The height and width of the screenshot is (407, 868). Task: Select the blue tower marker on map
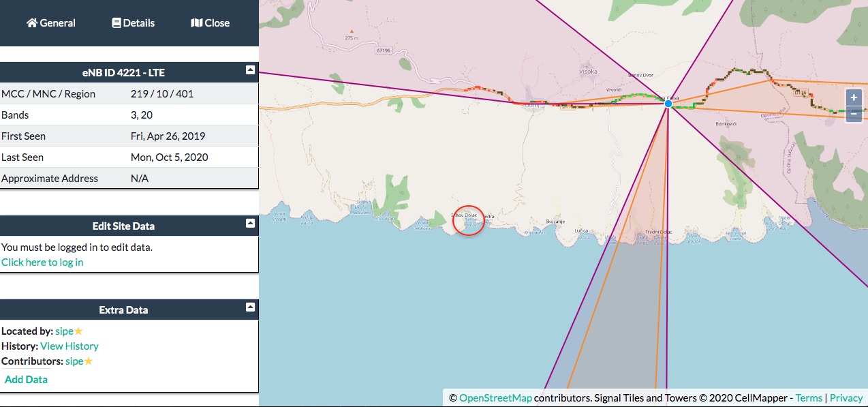pos(668,104)
